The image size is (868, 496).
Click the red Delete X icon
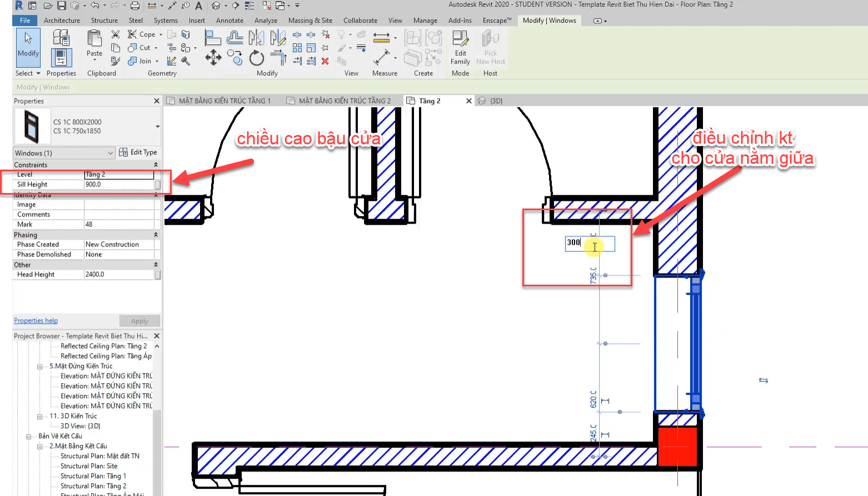click(325, 61)
